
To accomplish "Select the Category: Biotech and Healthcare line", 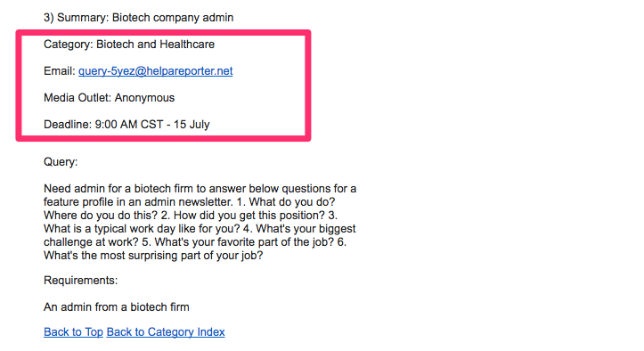I will tap(129, 45).
